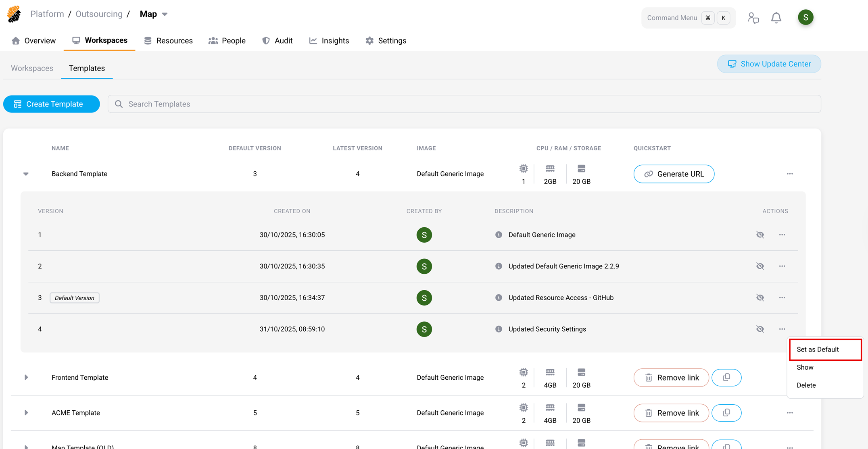868x449 pixels.
Task: Open Backend Template more options menu
Action: [790, 174]
